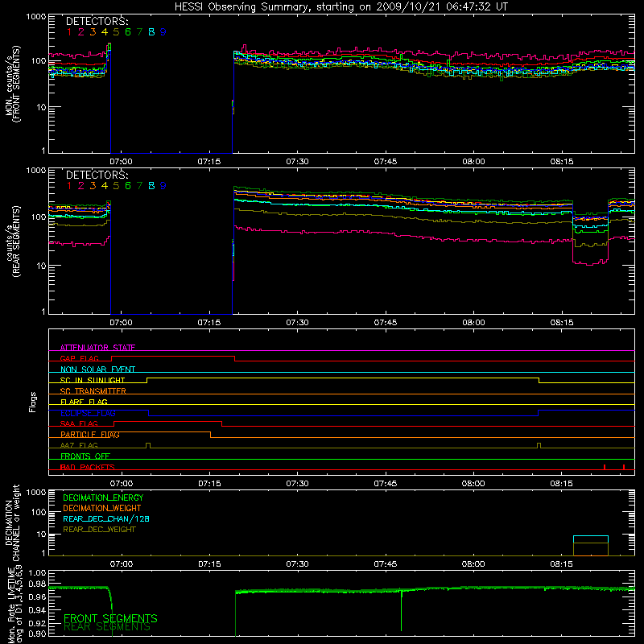Click red detector 1 in front segments legend
This screenshot has height=644, width=644.
click(x=69, y=32)
